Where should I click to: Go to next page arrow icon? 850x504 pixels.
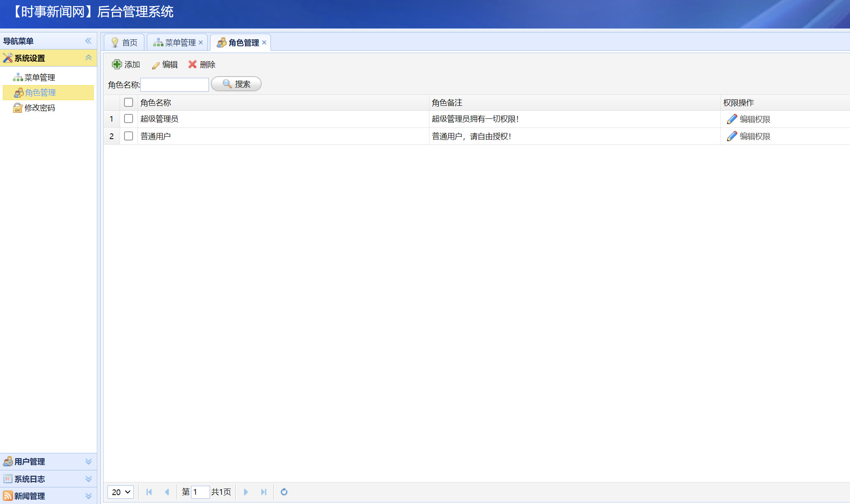(246, 492)
